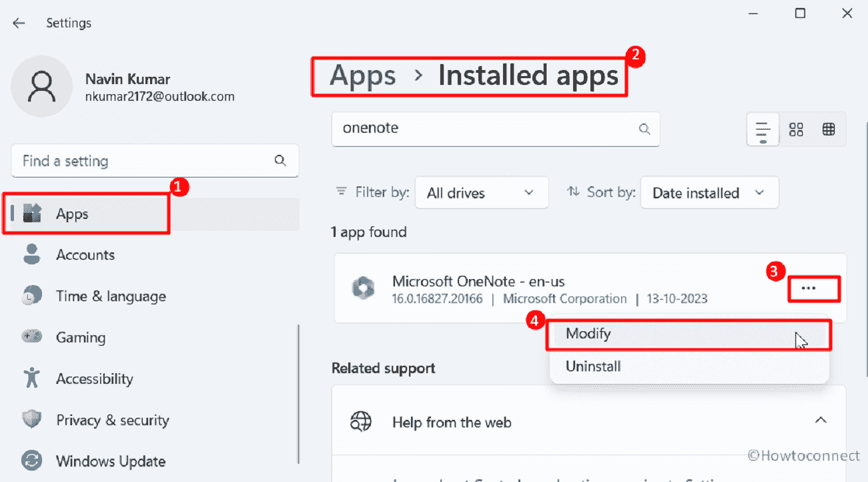Switch to tile table view layout

click(829, 130)
